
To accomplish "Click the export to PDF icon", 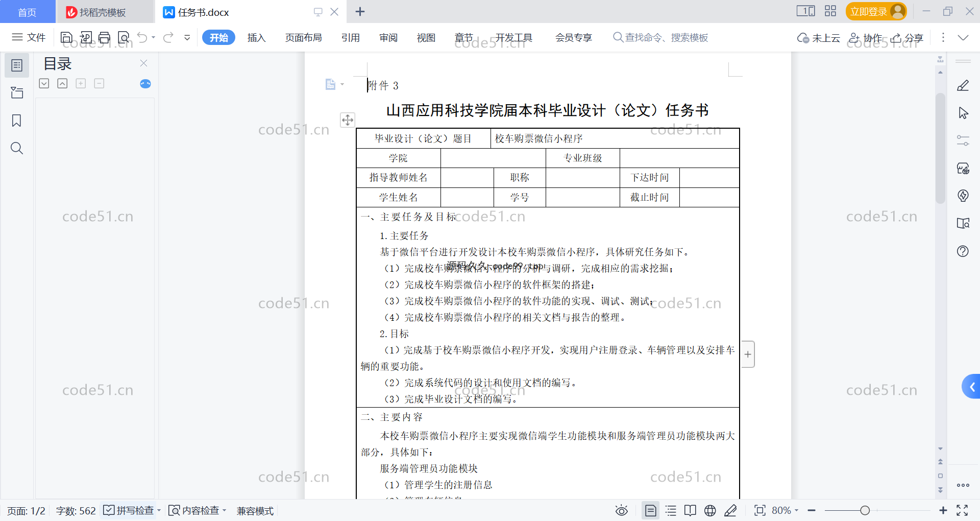I will pos(86,37).
